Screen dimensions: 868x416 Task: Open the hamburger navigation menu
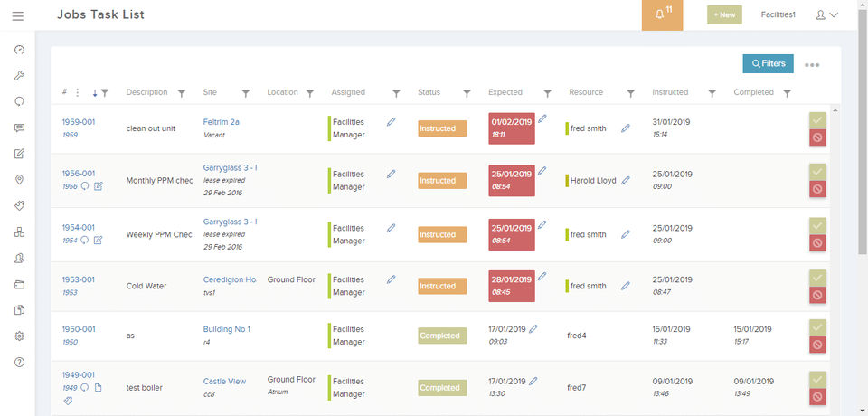click(x=18, y=15)
